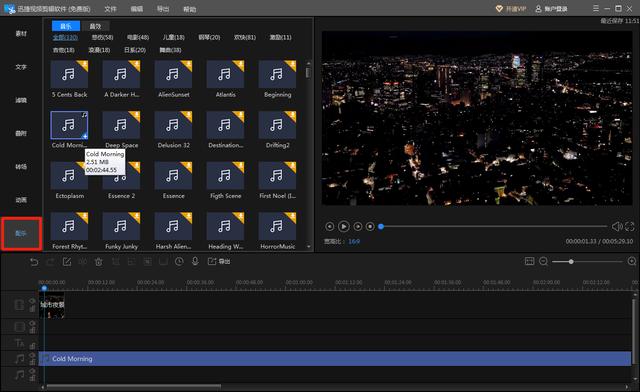Screen dimensions: 640x392
Task: Select the Delusion 32 music thumbnail
Action: click(x=173, y=125)
